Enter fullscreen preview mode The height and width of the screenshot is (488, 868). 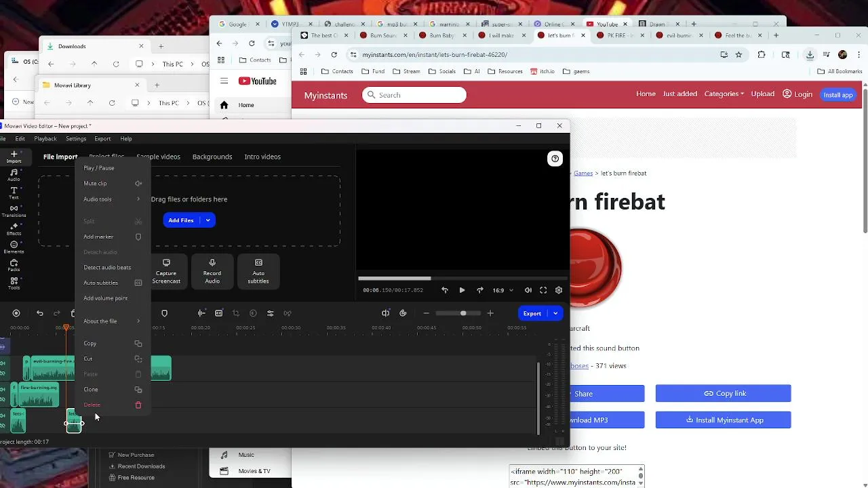(x=543, y=290)
